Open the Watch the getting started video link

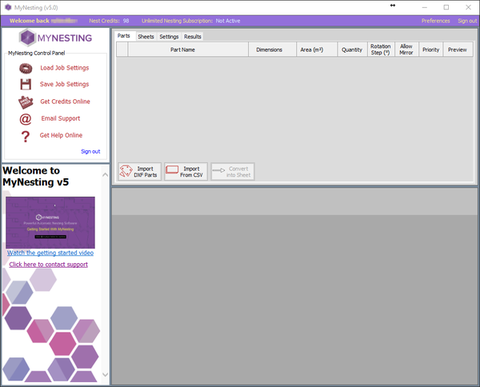(x=50, y=253)
